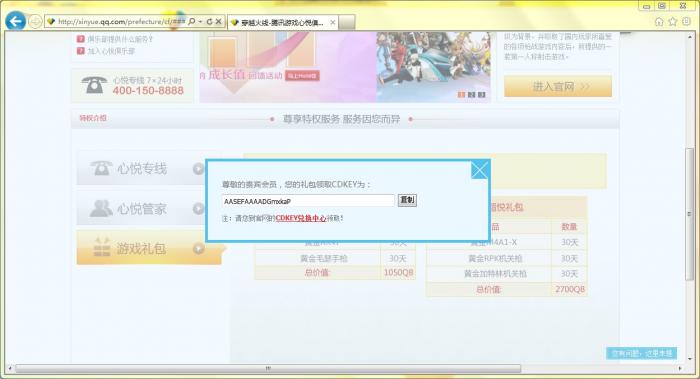
Task: Click the 进入官网 button
Action: (x=558, y=86)
